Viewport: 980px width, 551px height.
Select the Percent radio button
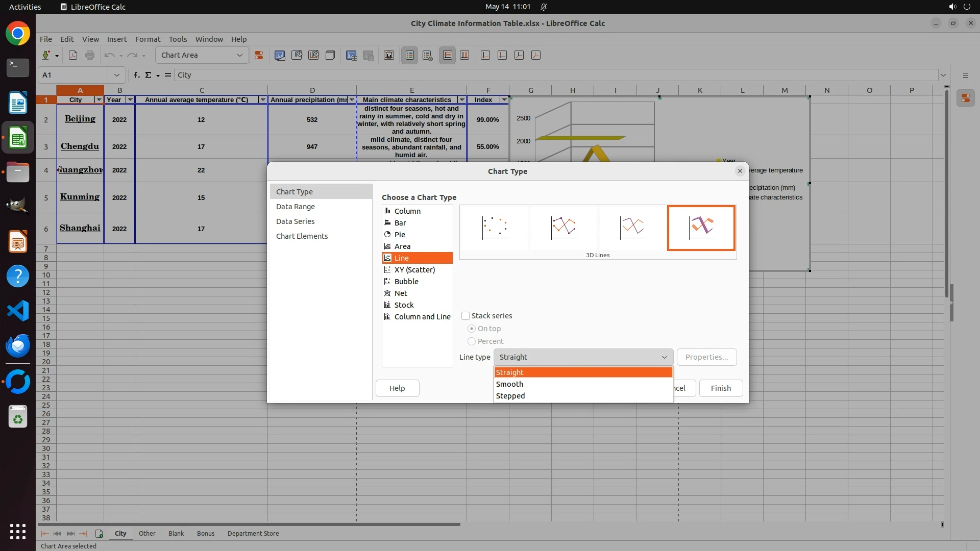[472, 341]
